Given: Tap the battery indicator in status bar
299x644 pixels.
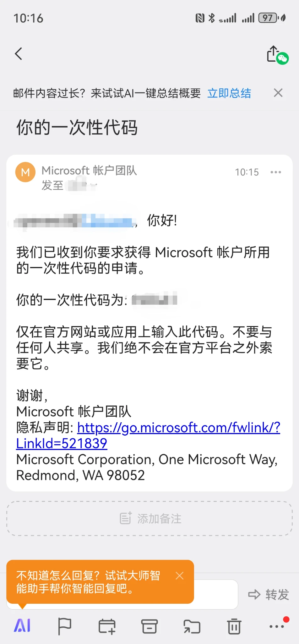Looking at the screenshot, I should (268, 18).
